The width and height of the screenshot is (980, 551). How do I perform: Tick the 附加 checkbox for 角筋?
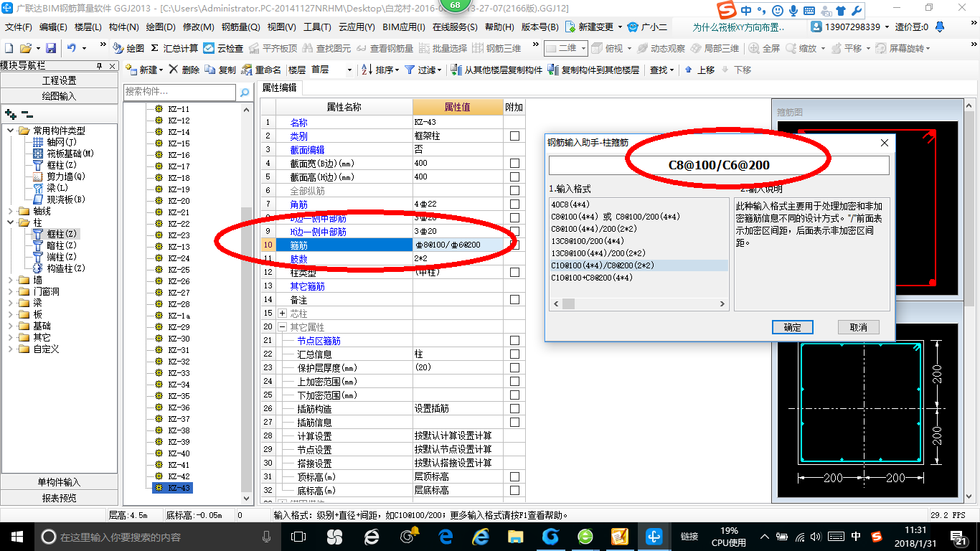click(x=514, y=204)
